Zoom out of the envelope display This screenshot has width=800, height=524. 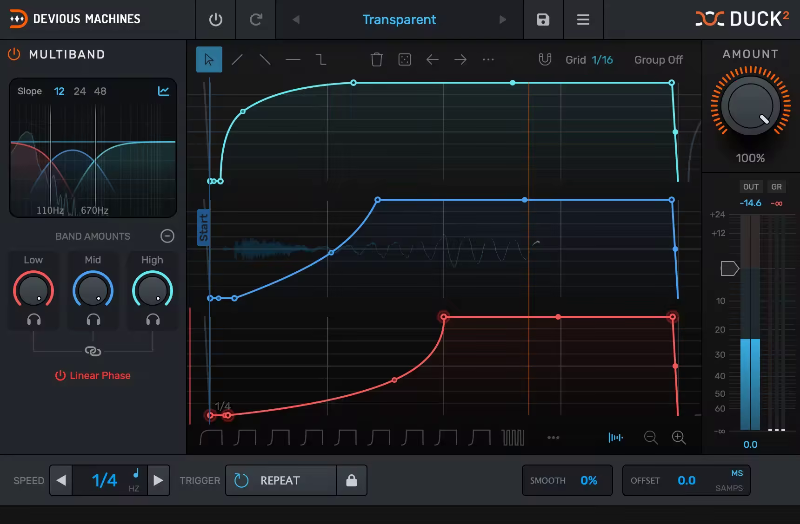(x=651, y=437)
